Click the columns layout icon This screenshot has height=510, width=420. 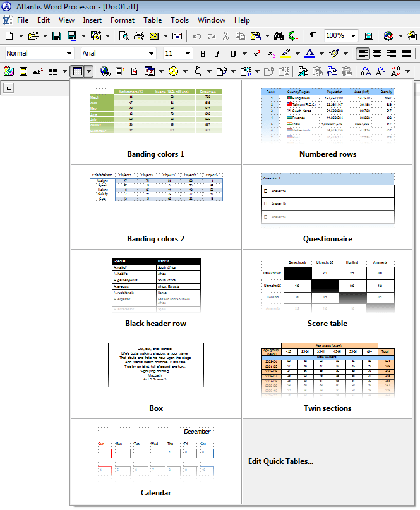(53, 71)
